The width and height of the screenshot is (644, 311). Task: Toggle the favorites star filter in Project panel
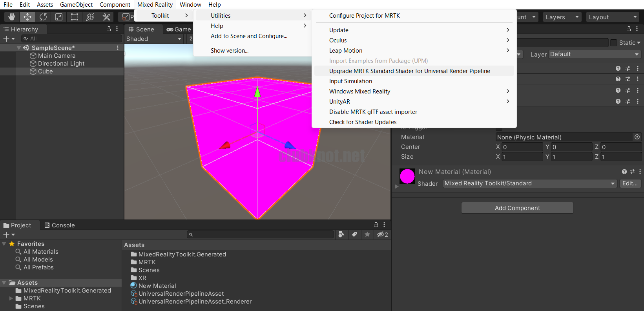[367, 234]
